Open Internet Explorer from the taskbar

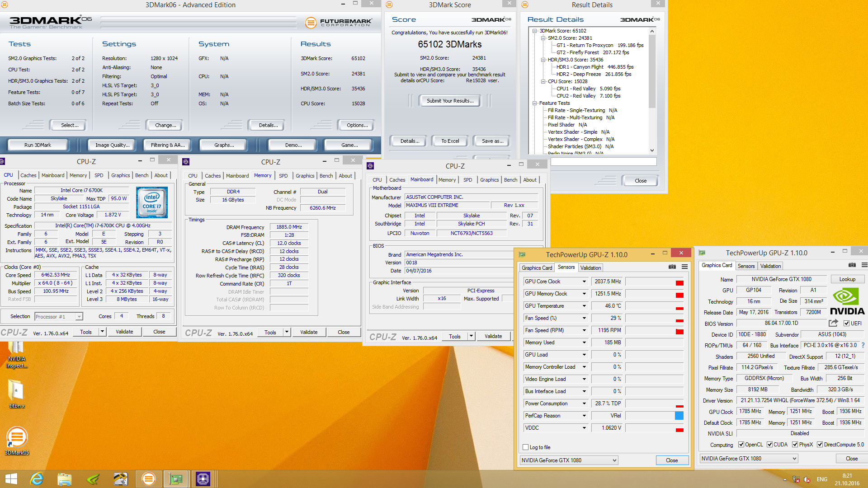[x=37, y=479]
